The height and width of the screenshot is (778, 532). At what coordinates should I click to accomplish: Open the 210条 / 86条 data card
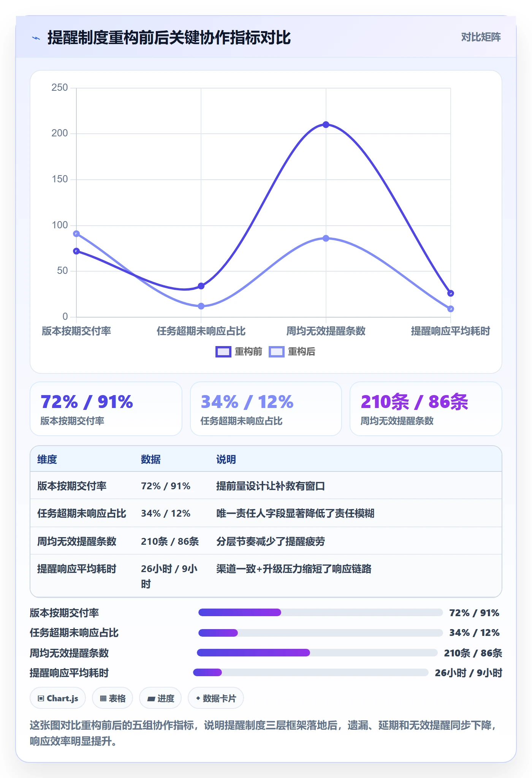click(426, 409)
